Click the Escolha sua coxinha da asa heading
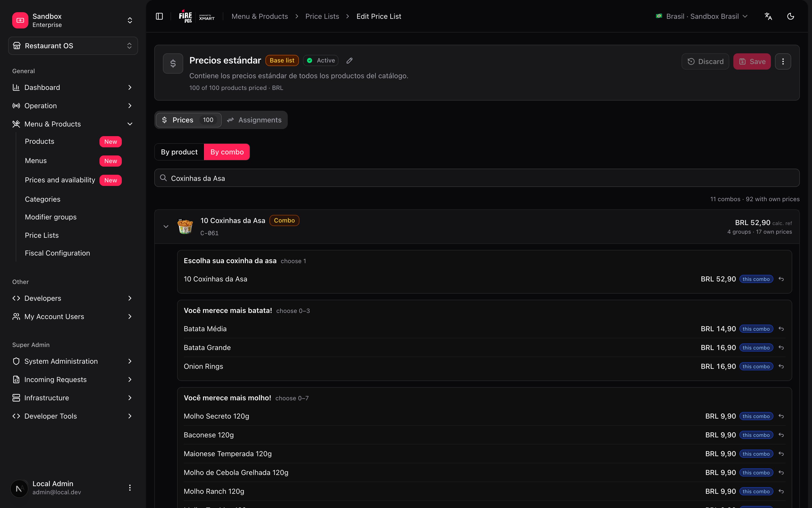812x508 pixels. (x=230, y=261)
